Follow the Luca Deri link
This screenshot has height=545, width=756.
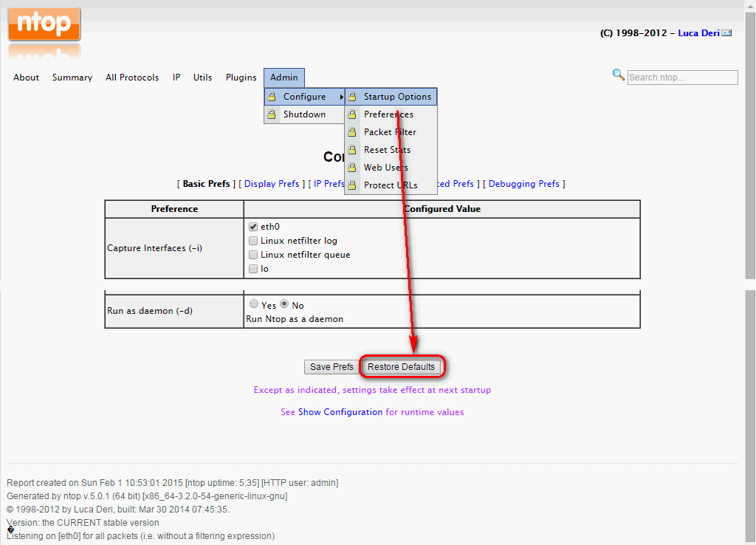698,33
